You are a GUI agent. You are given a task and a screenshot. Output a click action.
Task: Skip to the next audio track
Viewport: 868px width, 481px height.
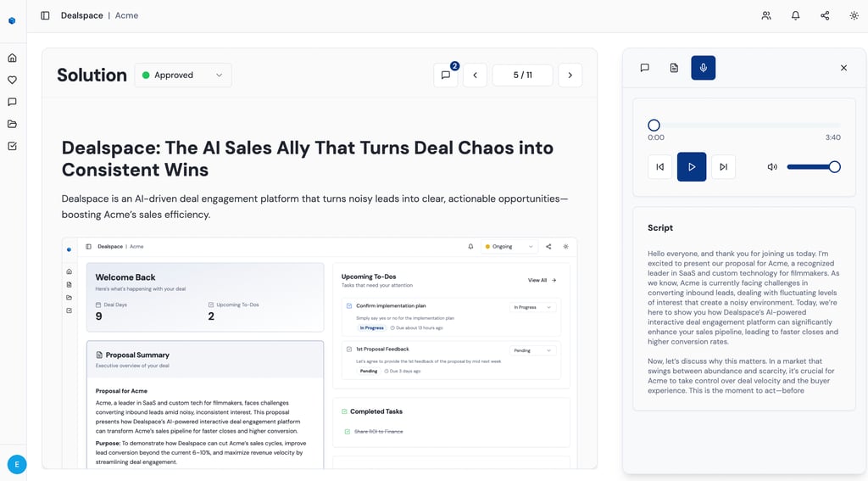click(x=723, y=167)
